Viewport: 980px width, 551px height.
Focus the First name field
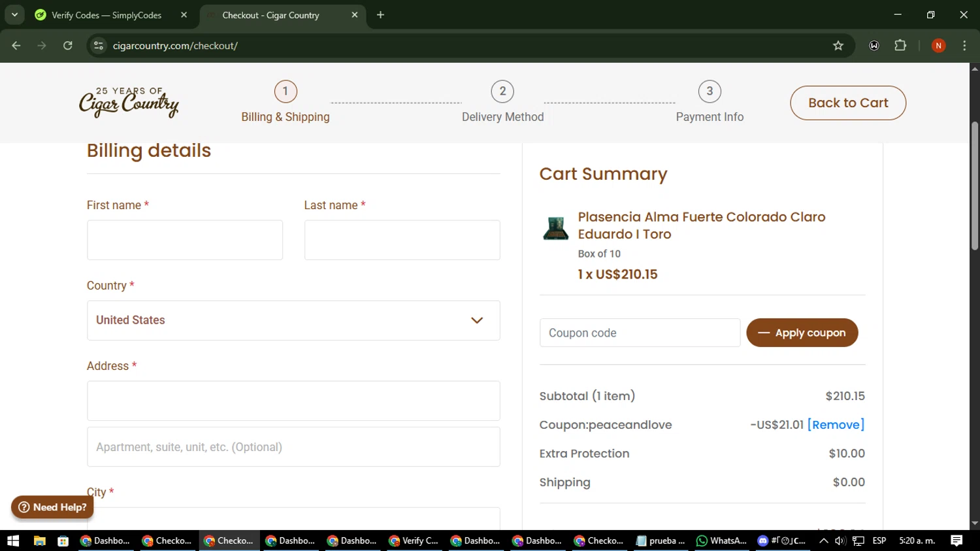tap(185, 240)
